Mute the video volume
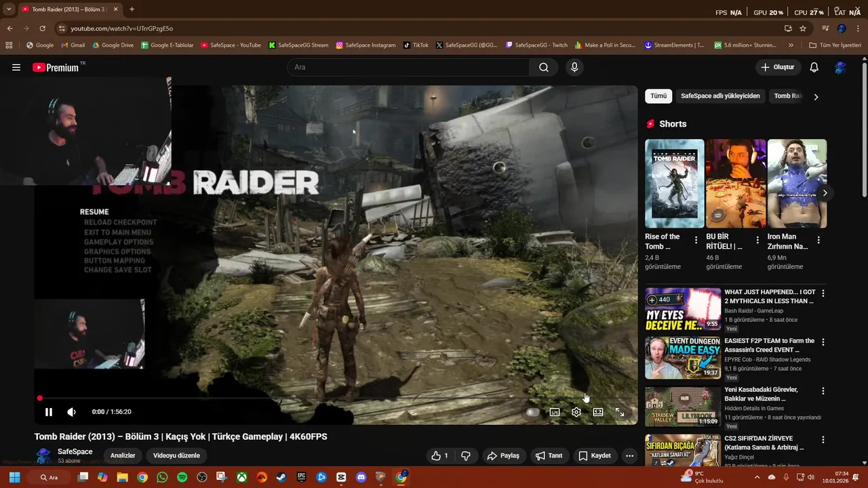The width and height of the screenshot is (868, 488). pyautogui.click(x=71, y=412)
